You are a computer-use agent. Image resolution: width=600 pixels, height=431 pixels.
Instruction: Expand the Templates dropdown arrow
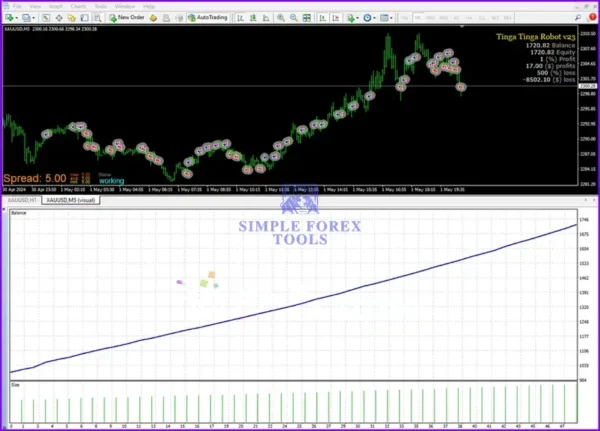point(391,18)
